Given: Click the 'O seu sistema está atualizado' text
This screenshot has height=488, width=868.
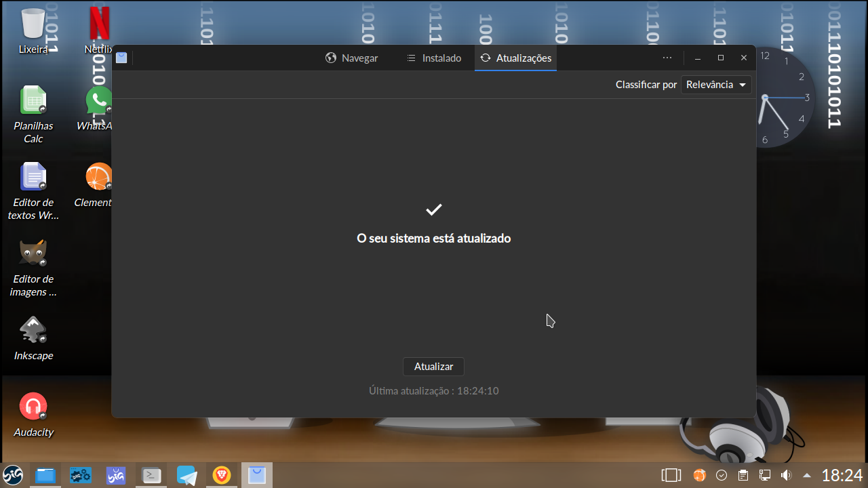Looking at the screenshot, I should (433, 239).
